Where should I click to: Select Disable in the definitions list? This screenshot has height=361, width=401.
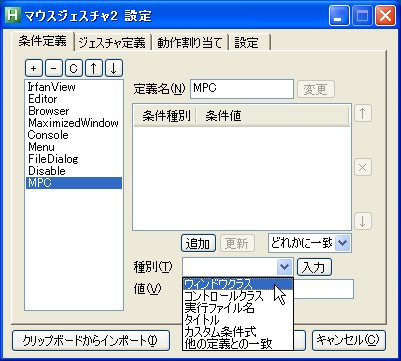[x=74, y=171]
